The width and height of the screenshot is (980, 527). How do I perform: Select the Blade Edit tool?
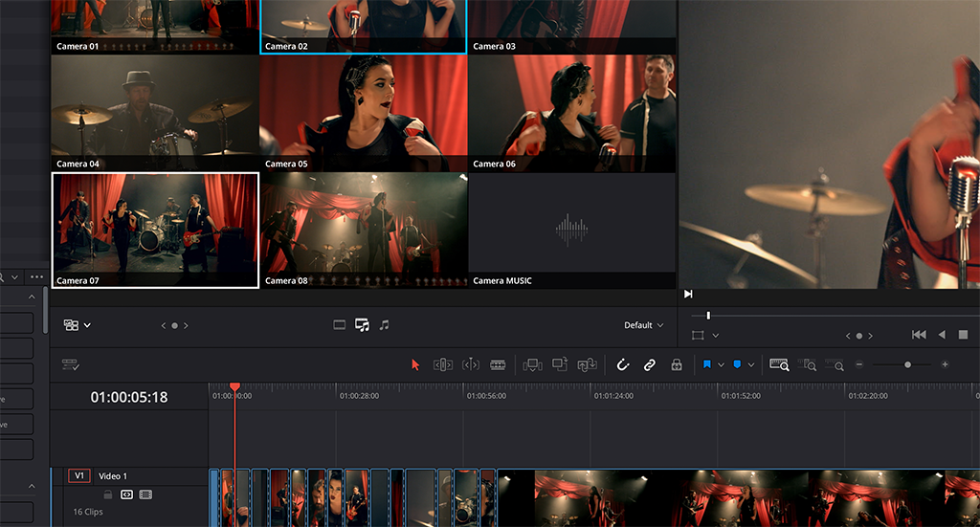(x=498, y=364)
